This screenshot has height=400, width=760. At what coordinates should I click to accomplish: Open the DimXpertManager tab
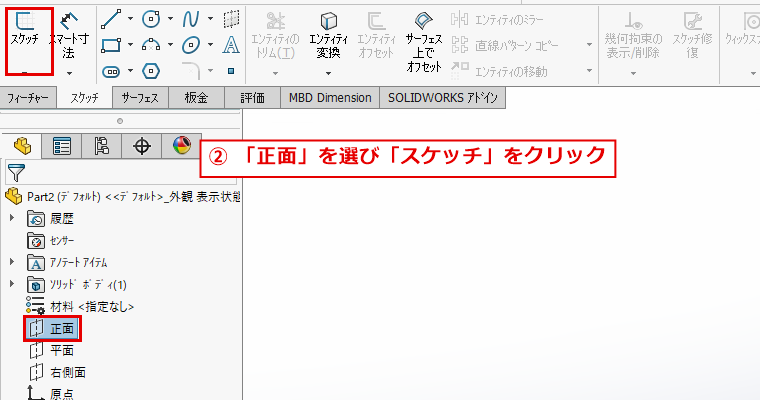point(142,146)
